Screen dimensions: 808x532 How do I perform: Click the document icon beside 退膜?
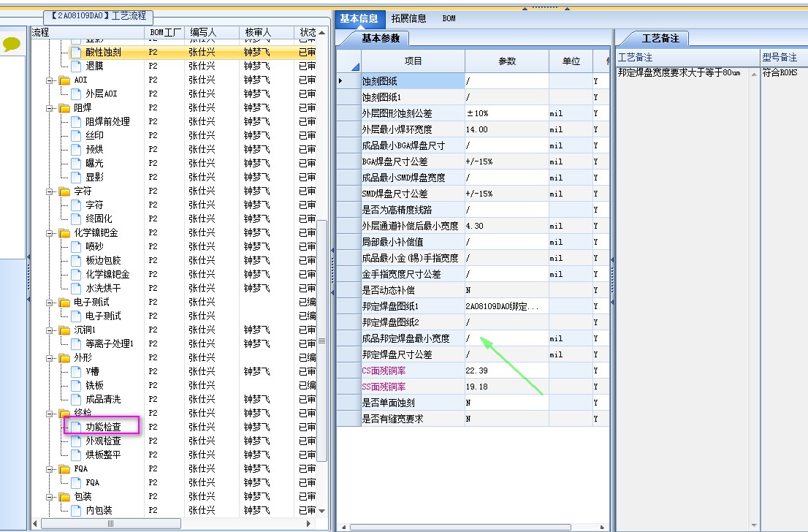coord(76,66)
